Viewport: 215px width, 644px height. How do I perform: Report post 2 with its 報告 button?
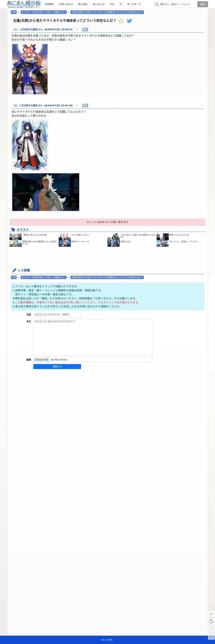tap(85, 105)
